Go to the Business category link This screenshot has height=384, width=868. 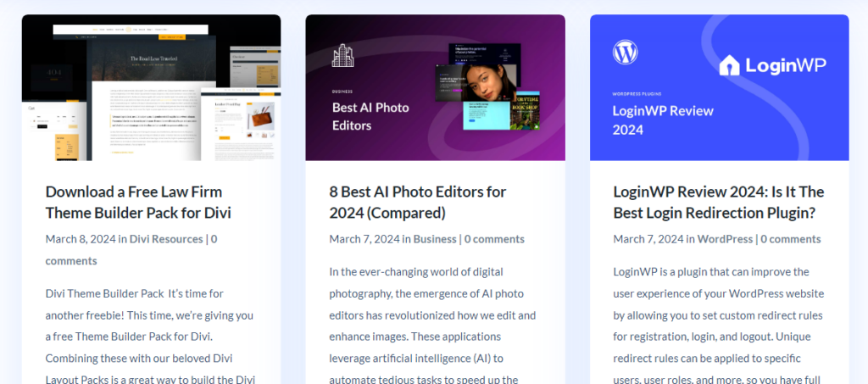(x=435, y=239)
